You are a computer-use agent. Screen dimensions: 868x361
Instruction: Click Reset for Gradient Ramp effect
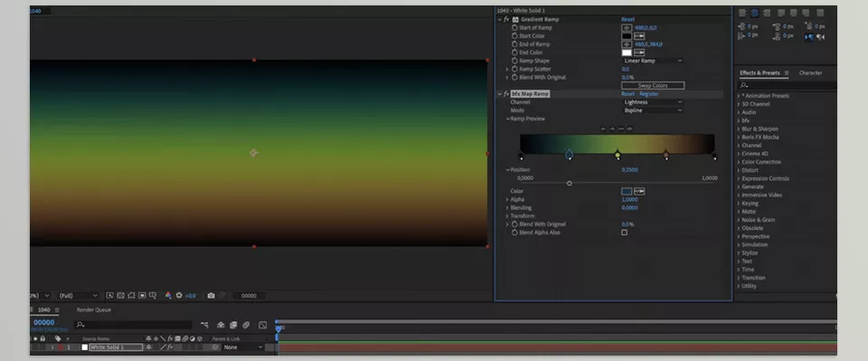tap(627, 19)
